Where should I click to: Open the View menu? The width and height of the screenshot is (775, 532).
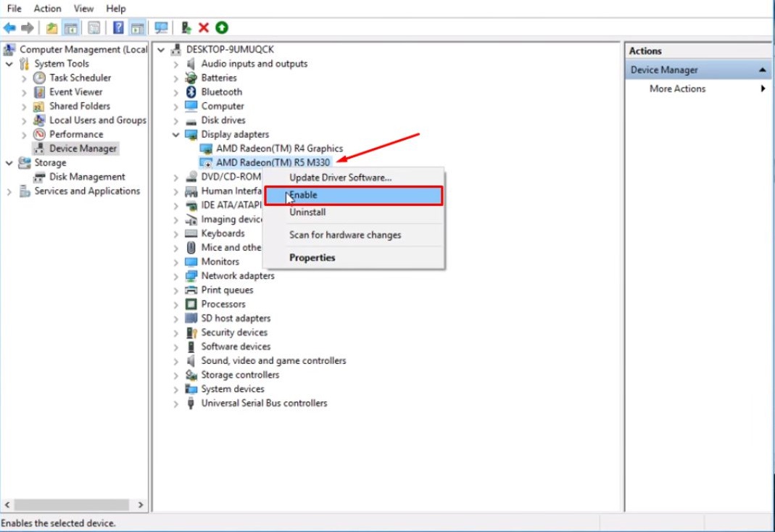point(83,9)
